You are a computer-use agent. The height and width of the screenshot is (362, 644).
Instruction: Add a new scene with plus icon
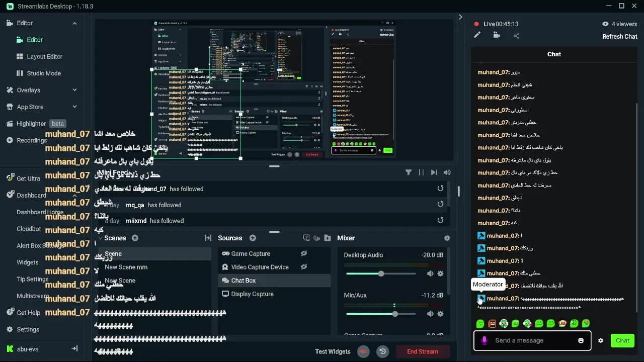click(x=135, y=238)
